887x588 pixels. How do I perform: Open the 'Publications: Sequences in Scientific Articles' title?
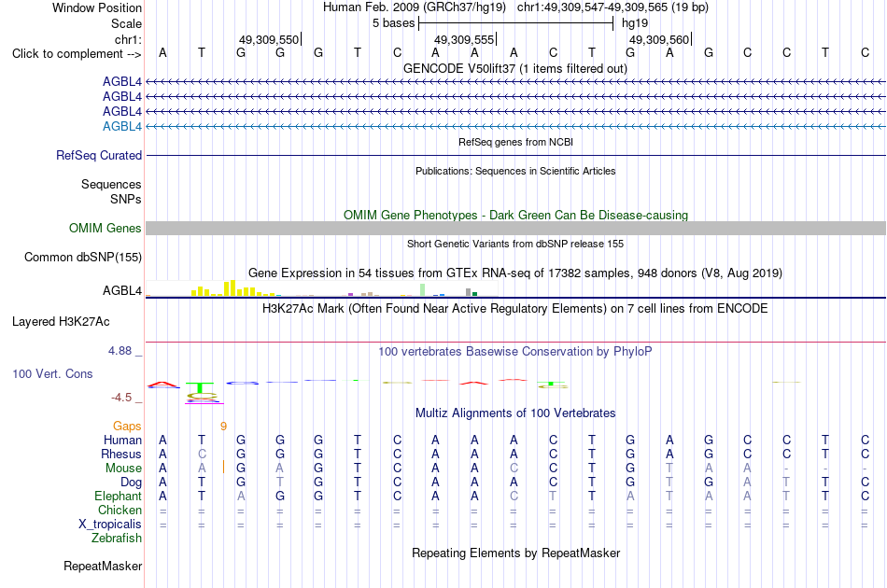coord(515,171)
